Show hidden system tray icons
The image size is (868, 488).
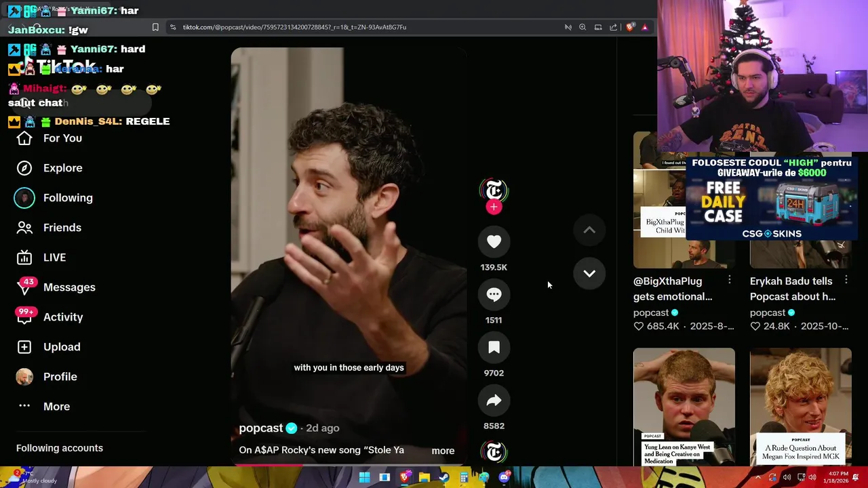(x=758, y=477)
